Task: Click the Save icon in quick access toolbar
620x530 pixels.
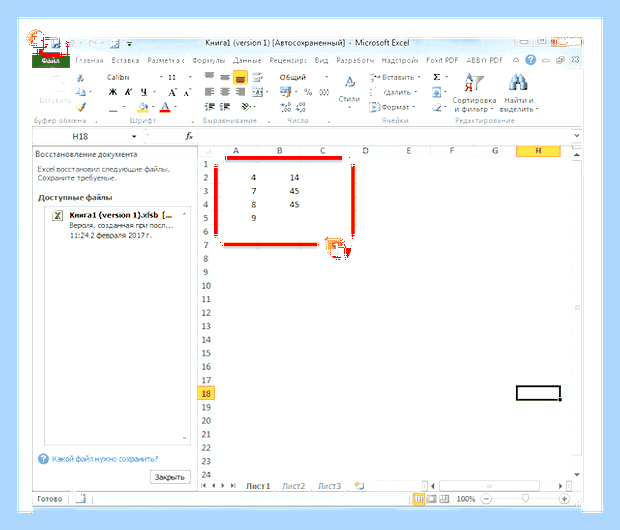Action: pyautogui.click(x=55, y=43)
